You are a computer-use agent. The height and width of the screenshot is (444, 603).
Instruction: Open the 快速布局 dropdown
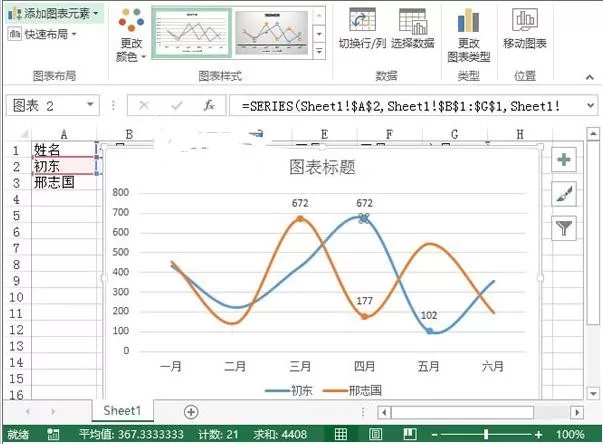(x=42, y=34)
